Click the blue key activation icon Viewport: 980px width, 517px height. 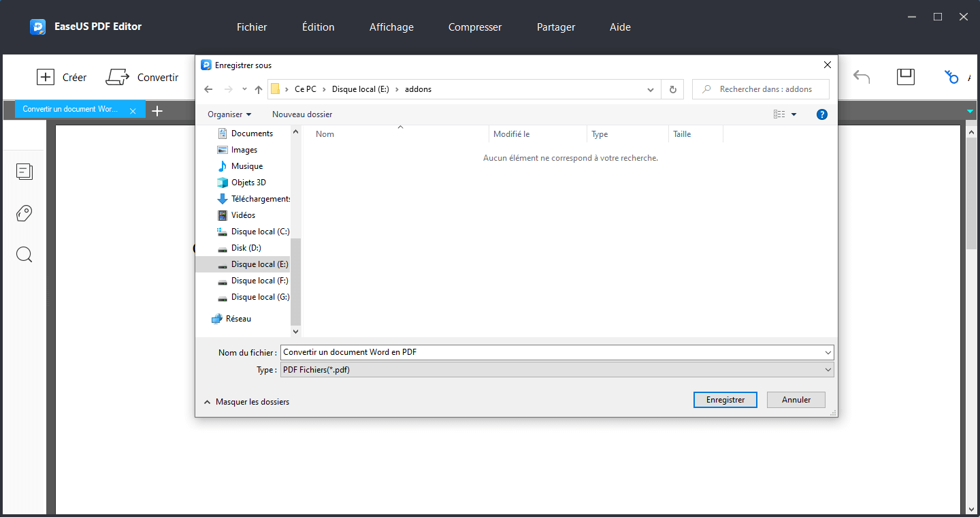pyautogui.click(x=950, y=77)
